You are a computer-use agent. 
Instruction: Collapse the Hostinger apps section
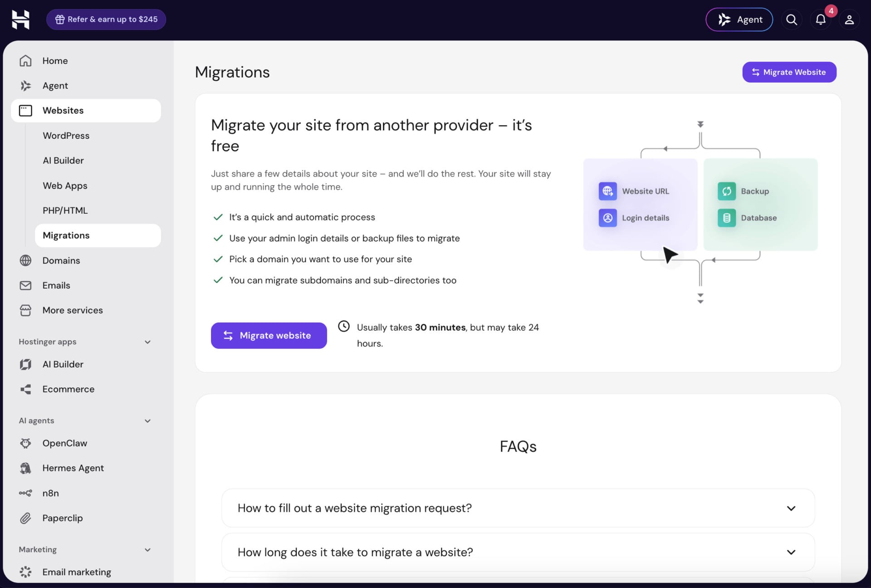click(147, 342)
